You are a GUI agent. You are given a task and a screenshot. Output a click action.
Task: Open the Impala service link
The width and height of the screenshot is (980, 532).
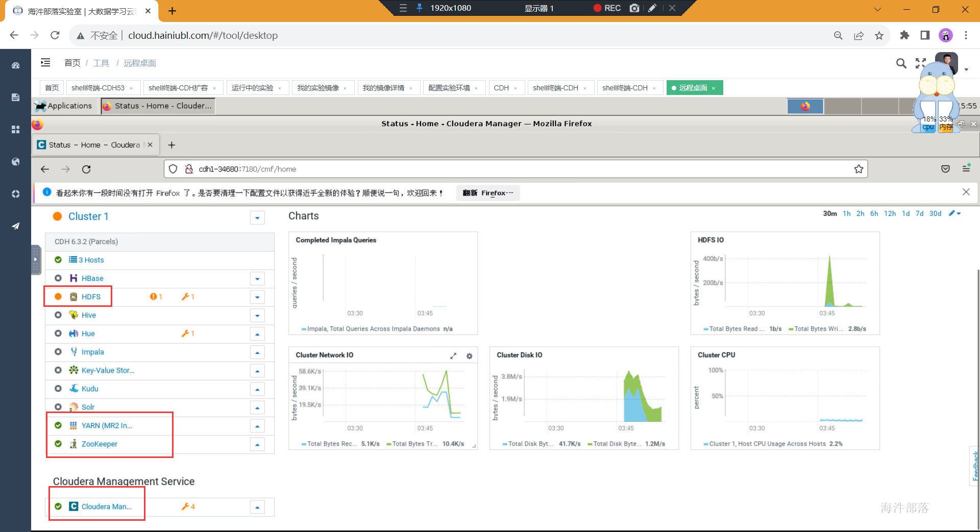coord(92,352)
